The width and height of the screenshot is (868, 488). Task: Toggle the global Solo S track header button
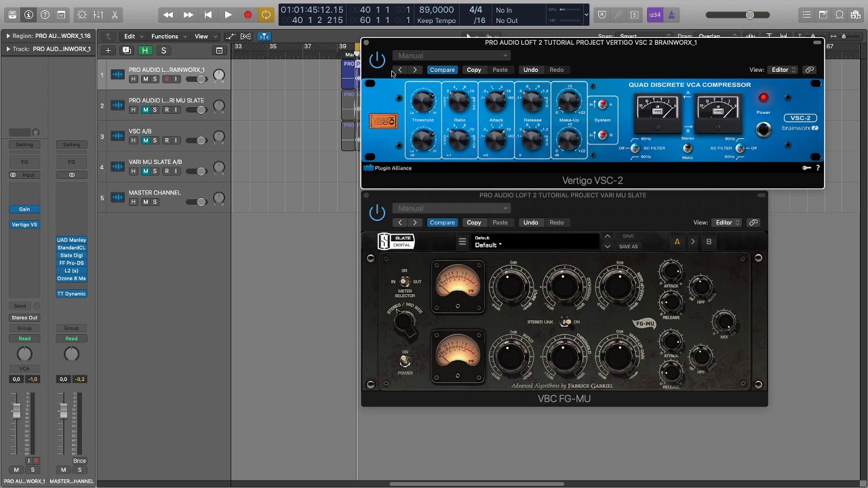pyautogui.click(x=163, y=50)
